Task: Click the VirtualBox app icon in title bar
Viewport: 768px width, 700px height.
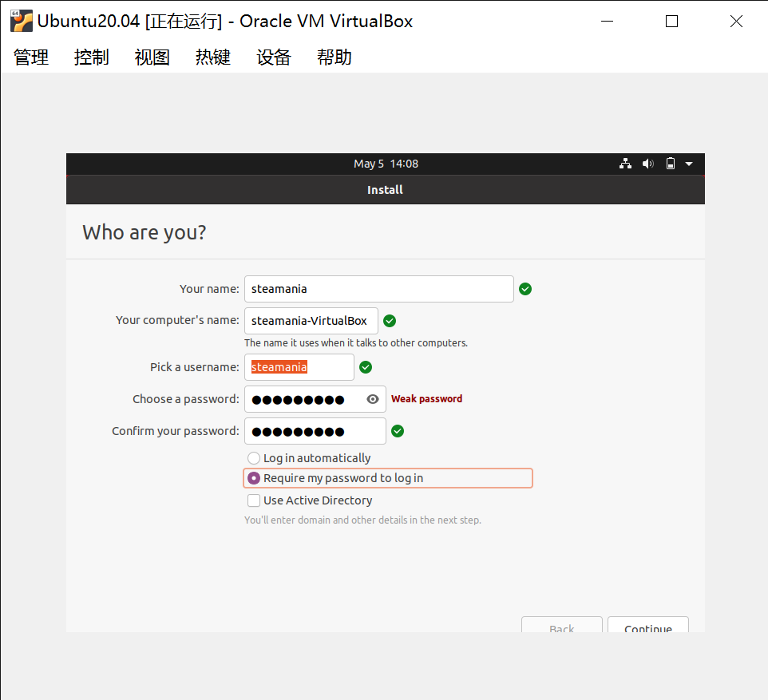Action: click(22, 21)
